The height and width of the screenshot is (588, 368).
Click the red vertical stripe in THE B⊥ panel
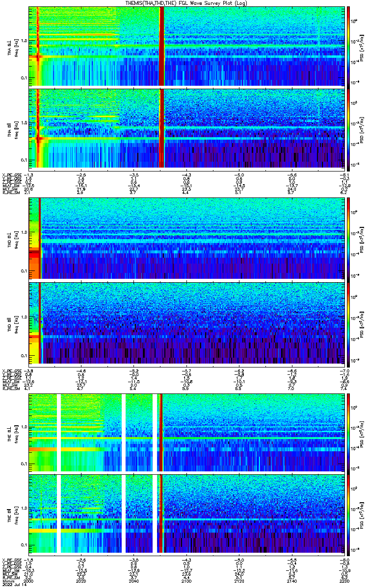coord(160,432)
